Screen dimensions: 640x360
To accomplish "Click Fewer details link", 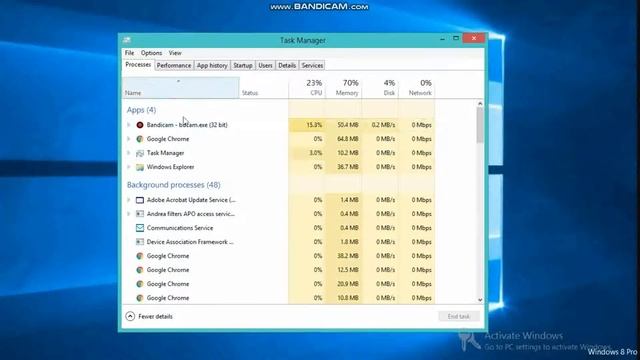I will point(155,316).
